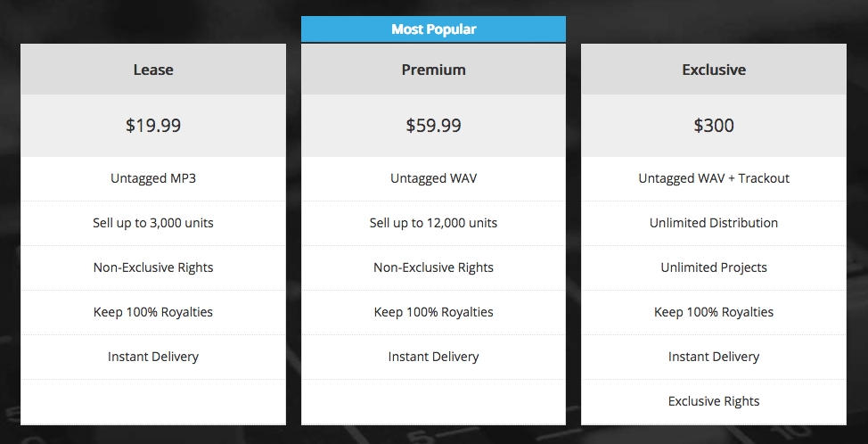
Task: Select the Exclusive plan header
Action: (714, 70)
